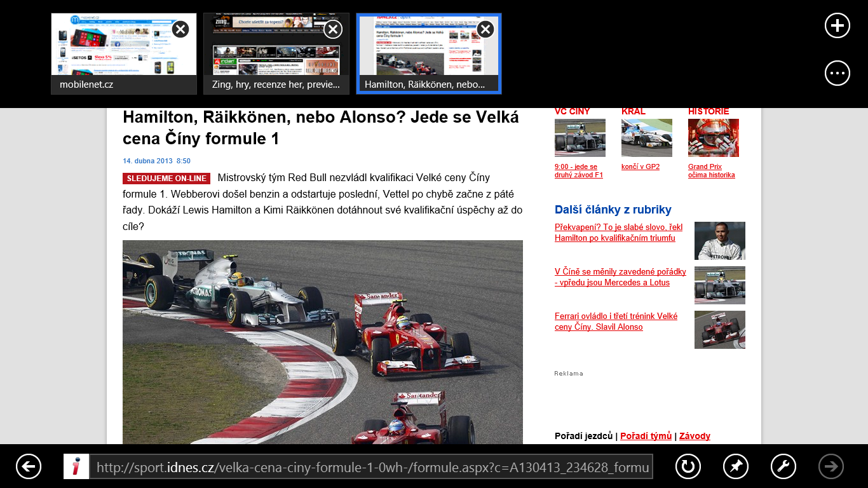Click the iDNES site icon beside address
The width and height of the screenshot is (868, 488).
click(76, 466)
